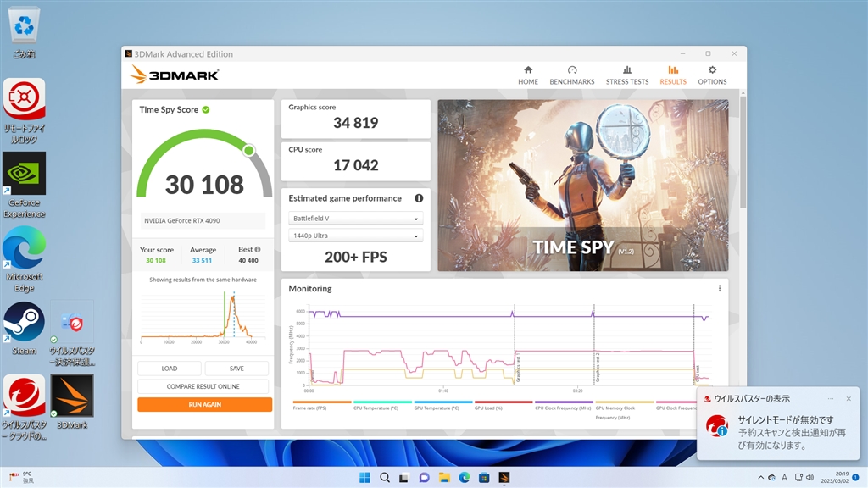Toggle Frame rate (FPS) legend in Monitoring
The height and width of the screenshot is (488, 868).
pos(321,406)
